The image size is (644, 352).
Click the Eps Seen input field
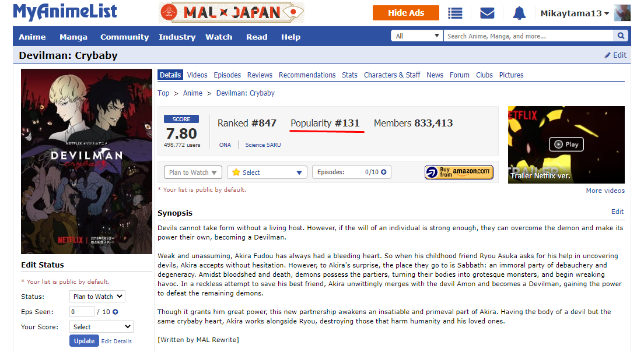[x=82, y=312]
